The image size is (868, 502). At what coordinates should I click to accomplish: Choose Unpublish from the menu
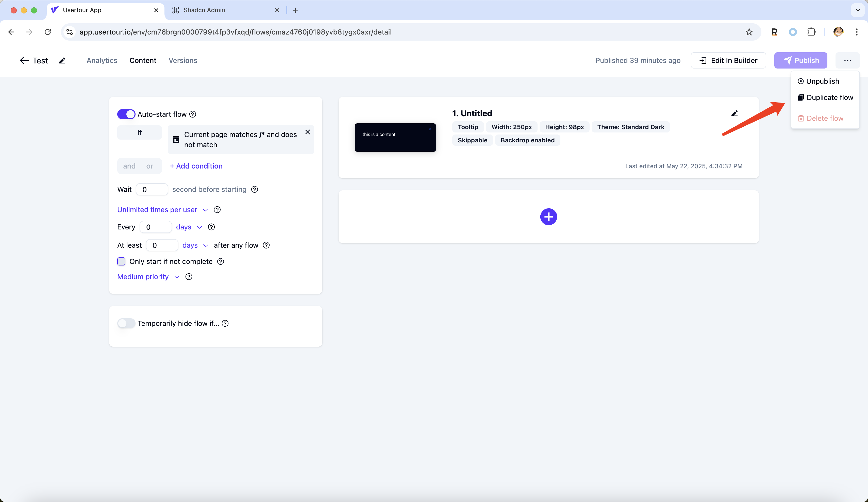[825, 81]
